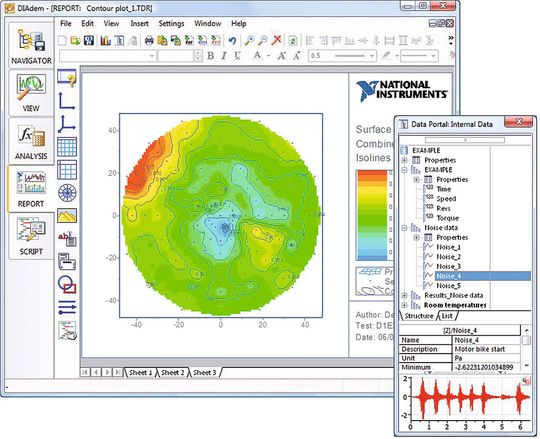Open the Edit menu
Image resolution: width=540 pixels, height=439 pixels.
[87, 23]
